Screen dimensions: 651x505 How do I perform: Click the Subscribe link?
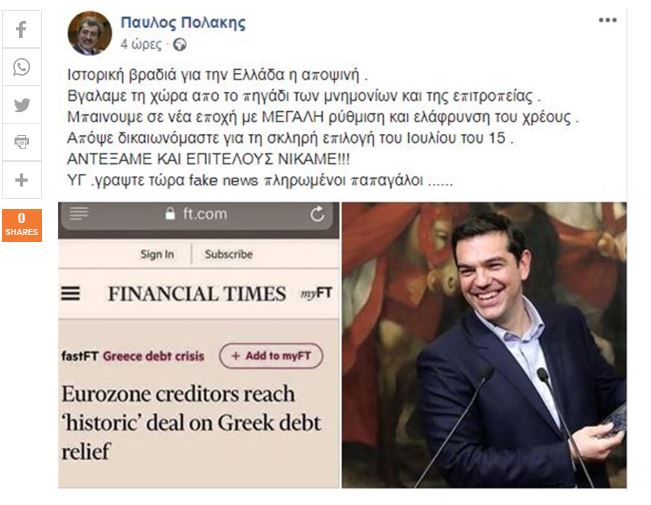tap(229, 254)
